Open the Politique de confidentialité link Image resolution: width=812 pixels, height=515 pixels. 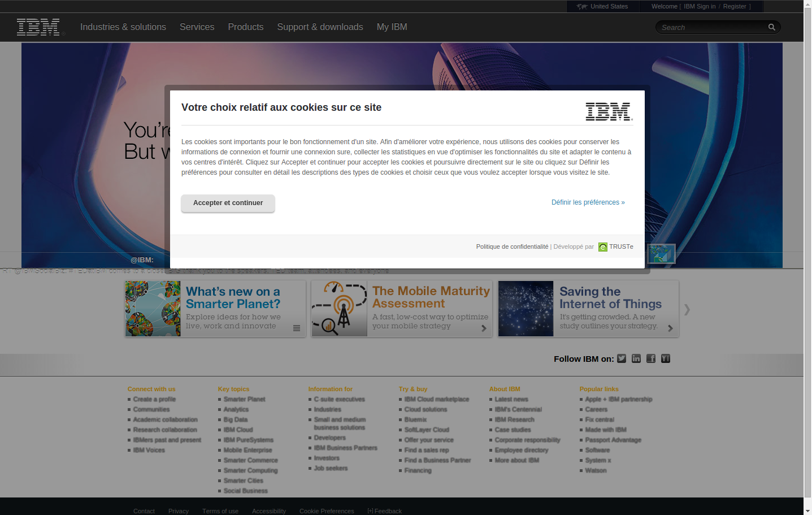(x=512, y=246)
